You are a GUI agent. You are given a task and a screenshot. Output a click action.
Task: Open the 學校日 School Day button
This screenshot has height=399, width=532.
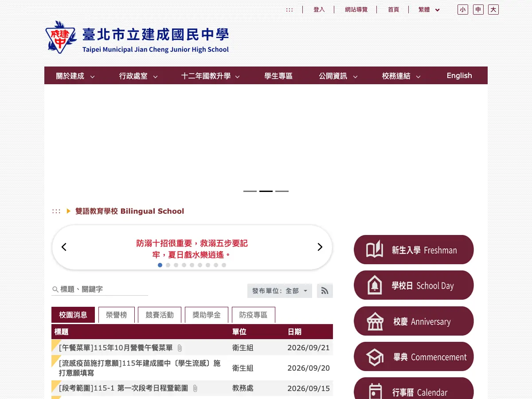click(x=414, y=285)
